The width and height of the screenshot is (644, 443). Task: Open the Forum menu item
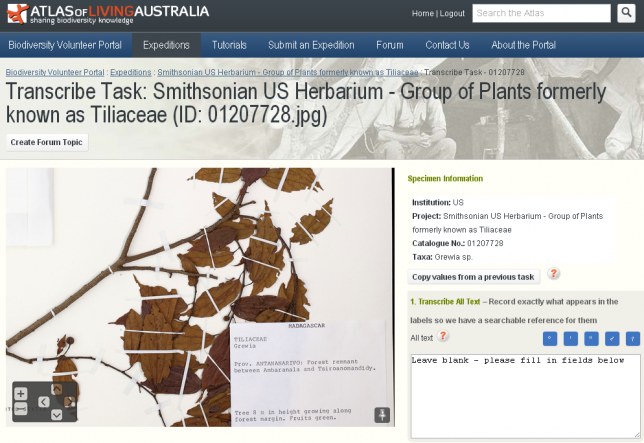[389, 45]
